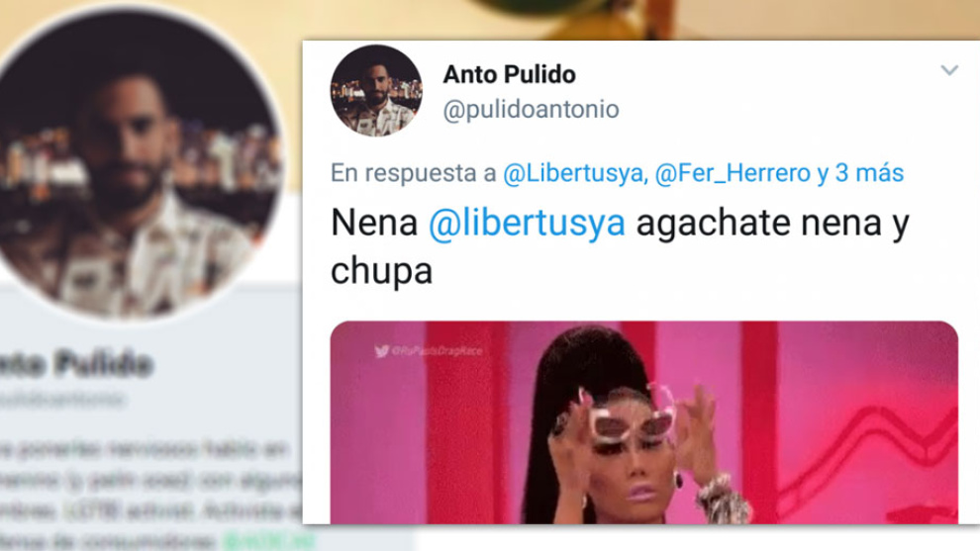Open @Libertusya in the reply-to line
Screen dimensions: 980x551
pos(574,173)
